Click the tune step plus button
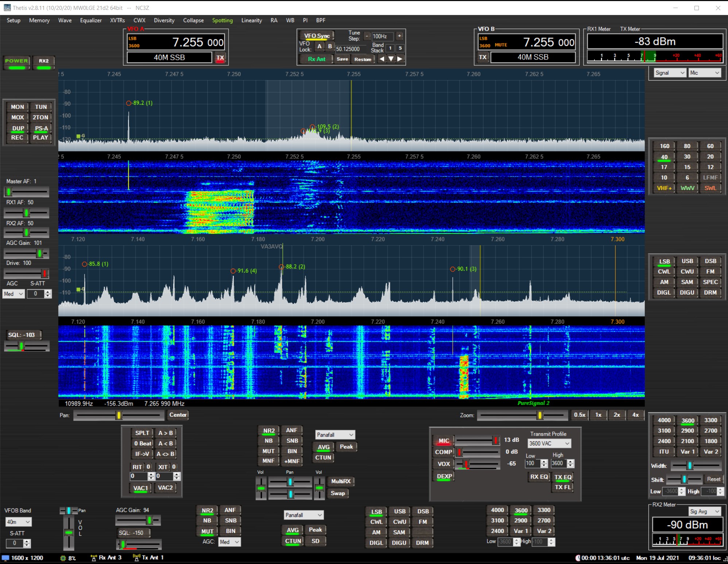The image size is (728, 564). pyautogui.click(x=400, y=36)
